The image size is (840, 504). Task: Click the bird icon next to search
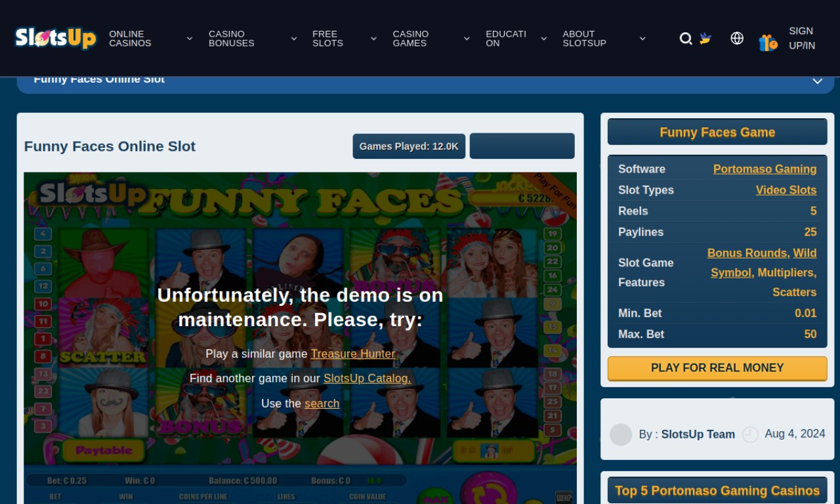pyautogui.click(x=705, y=39)
